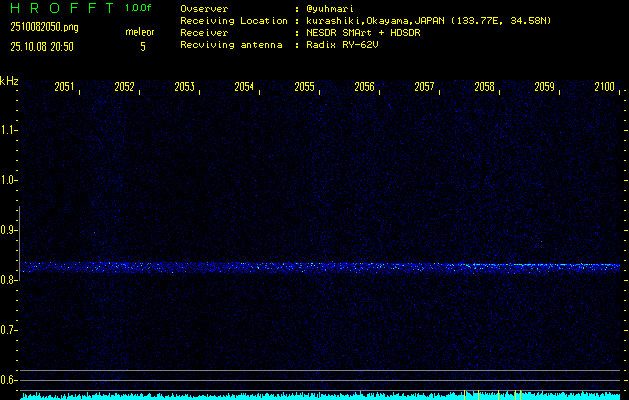629x400 pixels.
Task: Select the receiver value NESDR SMArt + HDSDR
Action: tap(363, 33)
